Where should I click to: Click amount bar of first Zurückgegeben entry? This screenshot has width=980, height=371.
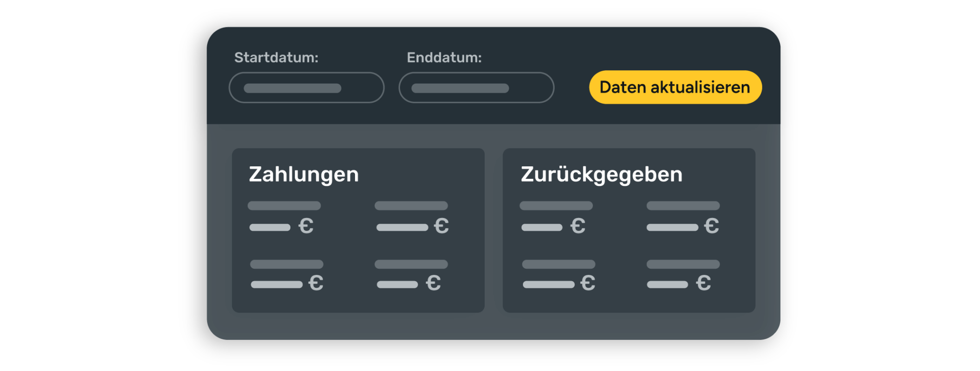(542, 228)
